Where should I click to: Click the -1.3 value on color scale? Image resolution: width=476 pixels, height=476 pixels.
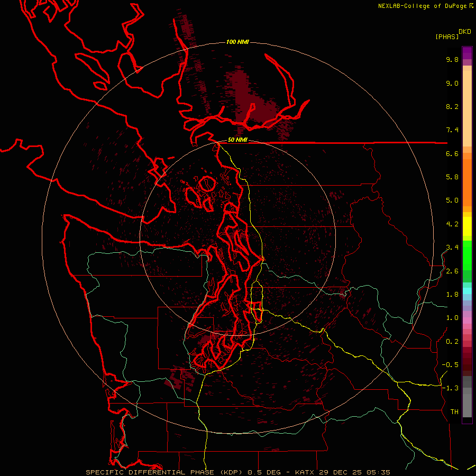450,388
